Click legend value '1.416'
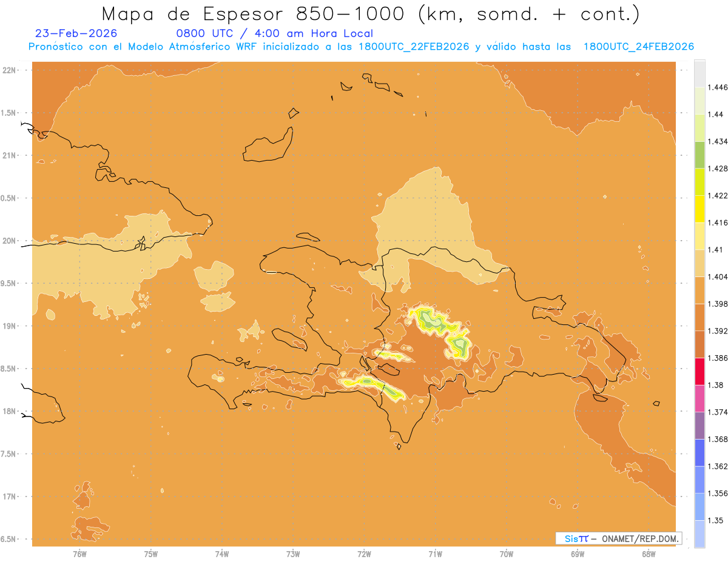 pos(717,223)
